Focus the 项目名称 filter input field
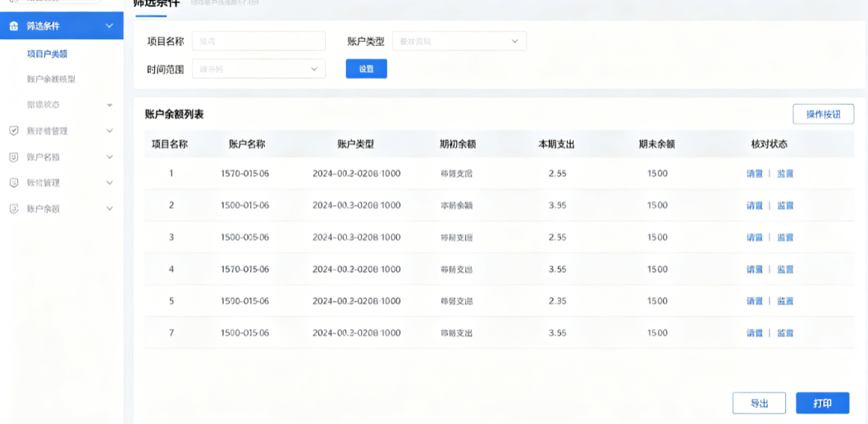Viewport: 868px width, 424px height. pos(258,41)
